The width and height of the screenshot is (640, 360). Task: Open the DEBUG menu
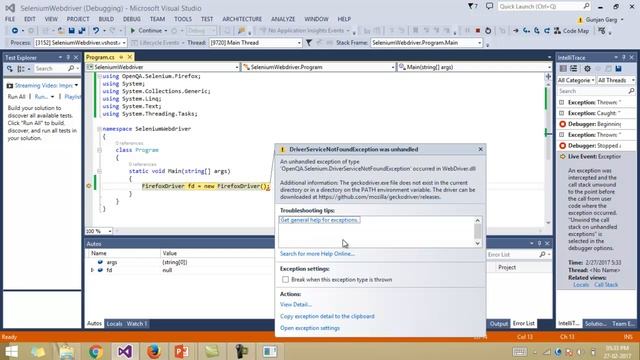131,19
